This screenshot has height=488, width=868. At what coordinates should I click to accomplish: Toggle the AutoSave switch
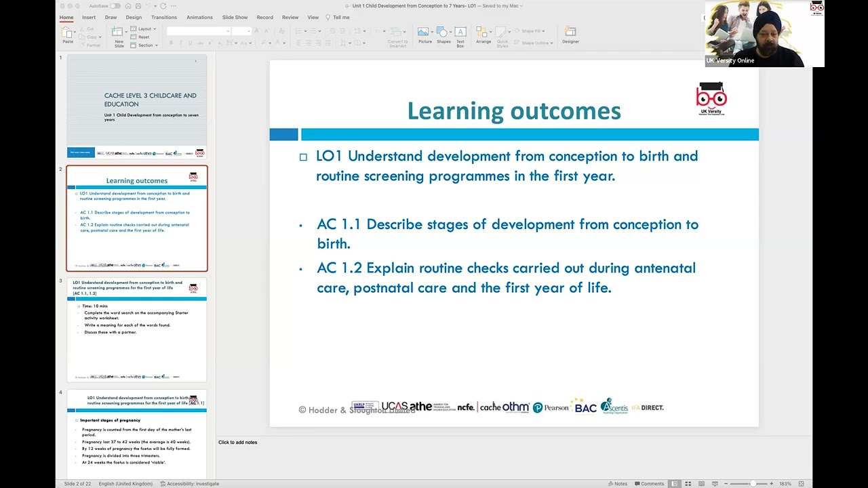click(115, 6)
